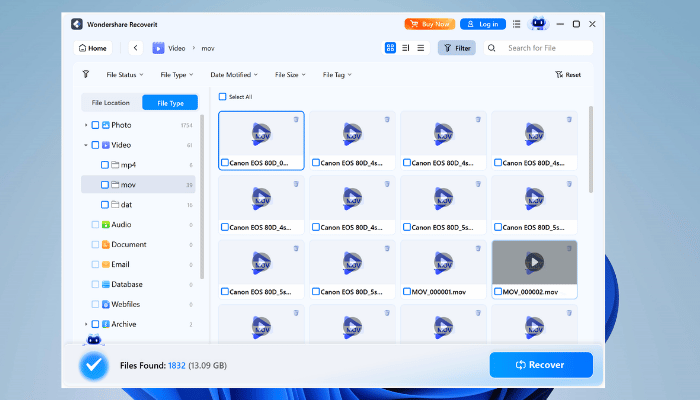Viewport: 700px width, 400px height.
Task: Switch to grid thumbnail view
Action: [x=390, y=48]
